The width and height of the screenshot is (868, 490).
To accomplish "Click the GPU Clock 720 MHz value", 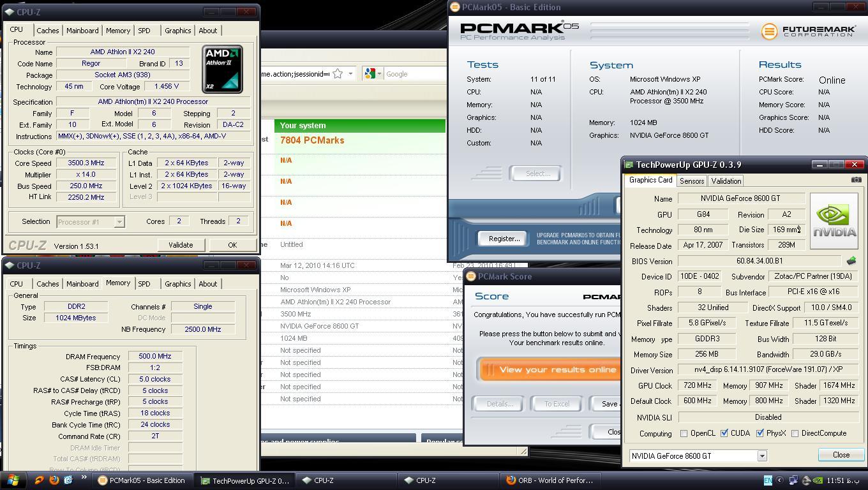I will point(698,385).
